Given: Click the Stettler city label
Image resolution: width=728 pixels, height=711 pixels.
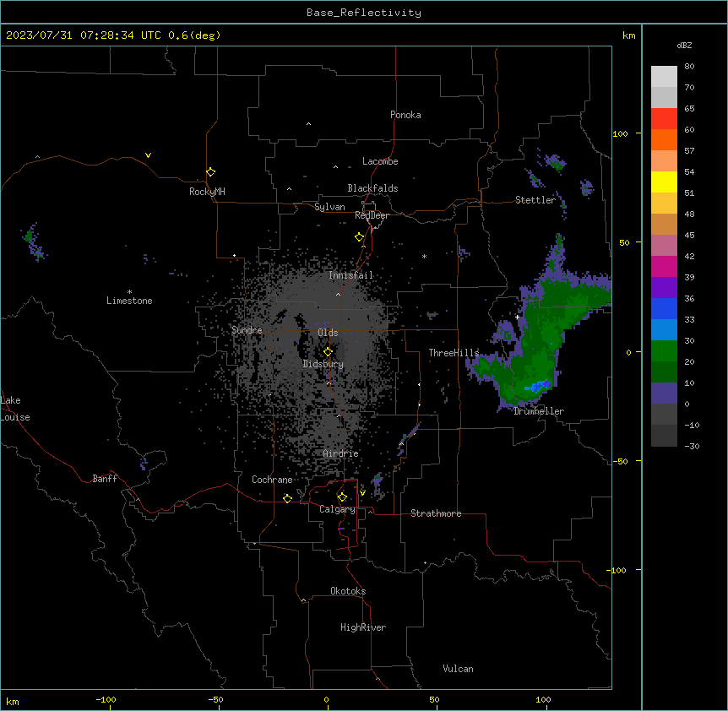Looking at the screenshot, I should point(535,200).
